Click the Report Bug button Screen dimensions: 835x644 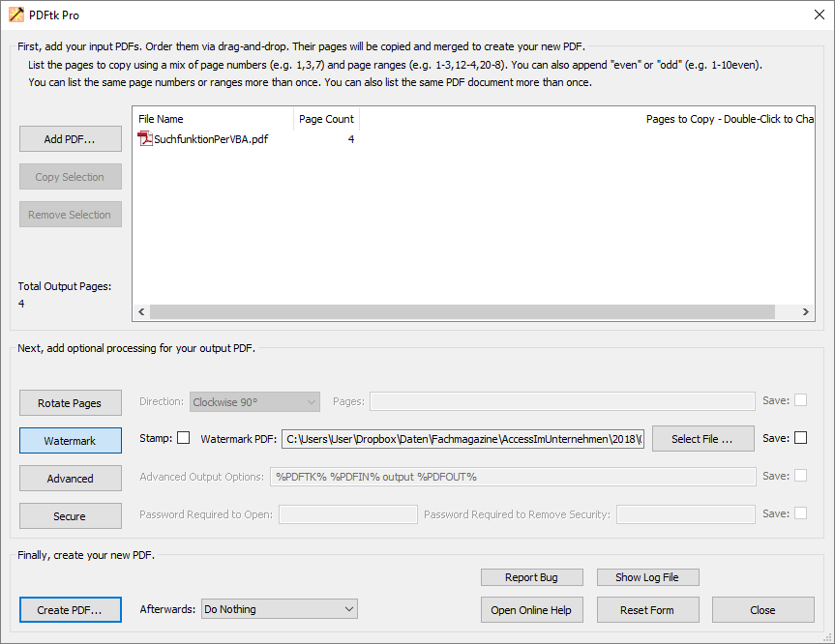coord(532,577)
